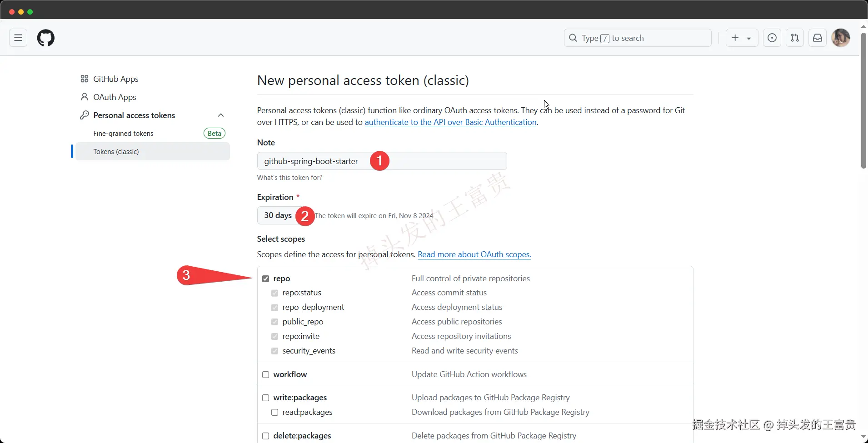868x443 pixels.
Task: Toggle the repo:status checkbox
Action: (x=275, y=293)
